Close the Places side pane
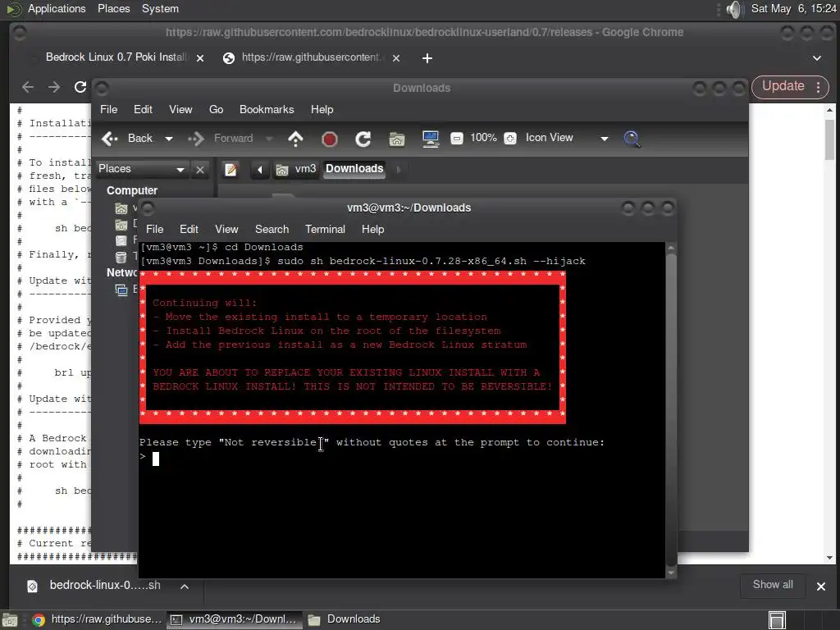Screen dimensions: 840x630 pos(200,170)
